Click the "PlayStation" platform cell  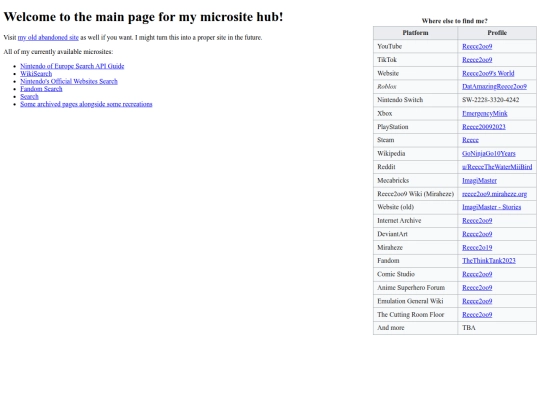[415, 127]
